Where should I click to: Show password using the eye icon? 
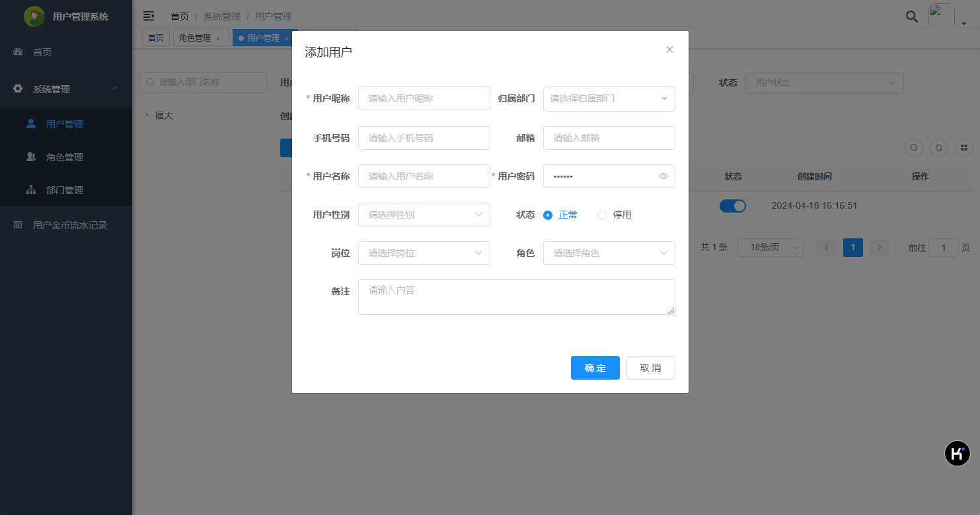tap(663, 176)
